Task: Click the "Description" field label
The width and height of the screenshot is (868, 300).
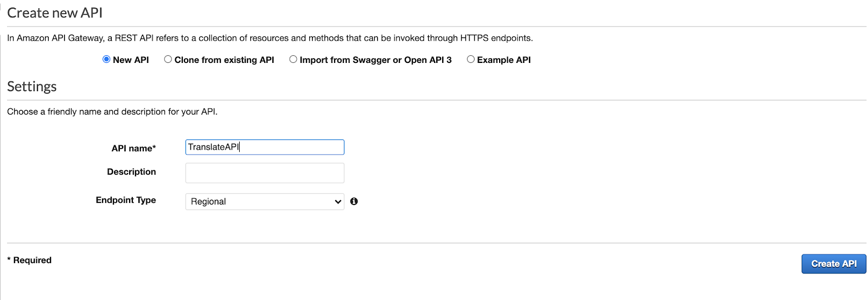Action: point(131,171)
